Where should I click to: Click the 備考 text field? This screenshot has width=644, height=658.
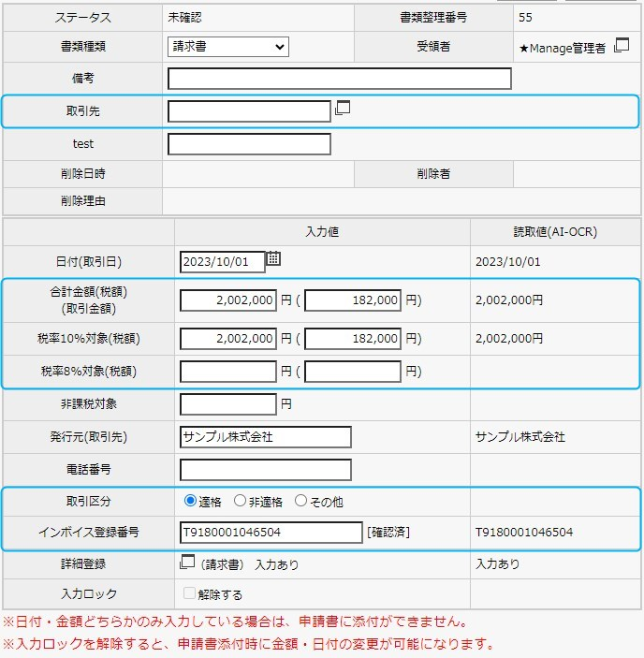tap(340, 79)
